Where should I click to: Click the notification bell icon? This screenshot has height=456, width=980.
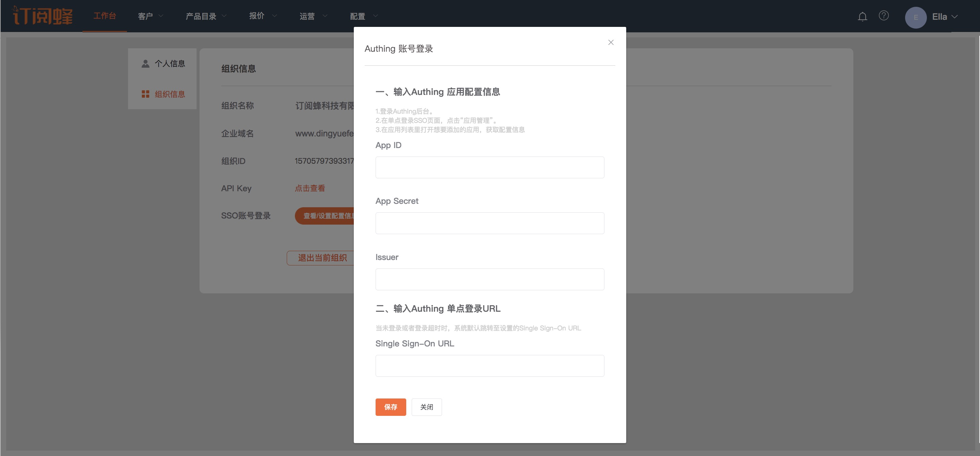click(863, 16)
